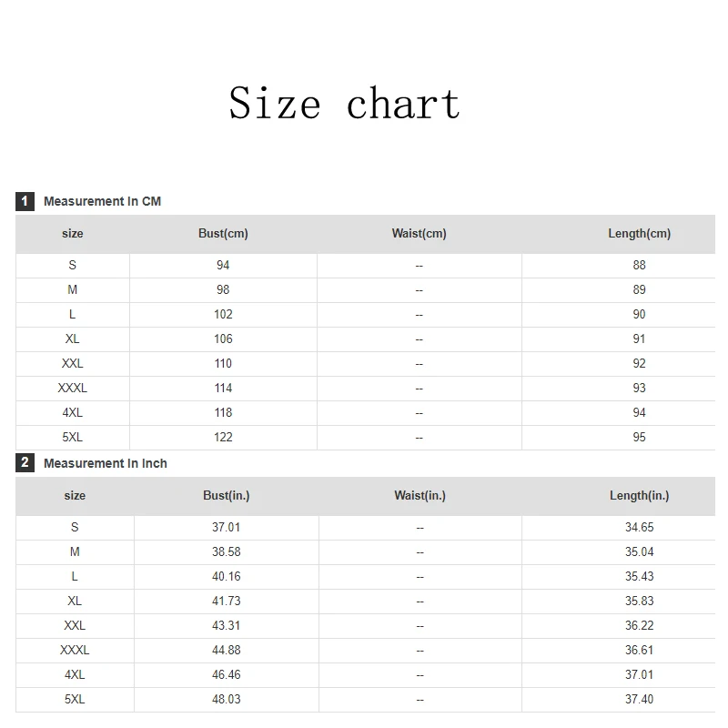This screenshot has height=728, width=728.
Task: Select bust value 122 for 5XL
Action: tap(223, 437)
